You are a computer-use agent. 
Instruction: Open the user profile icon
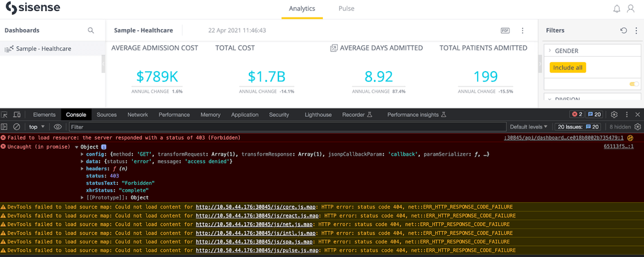tap(631, 8)
